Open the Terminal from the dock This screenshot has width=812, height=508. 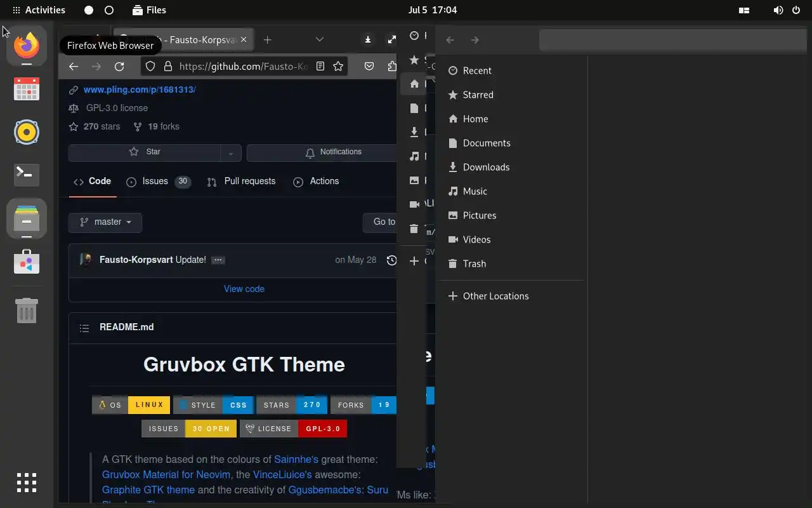[27, 175]
